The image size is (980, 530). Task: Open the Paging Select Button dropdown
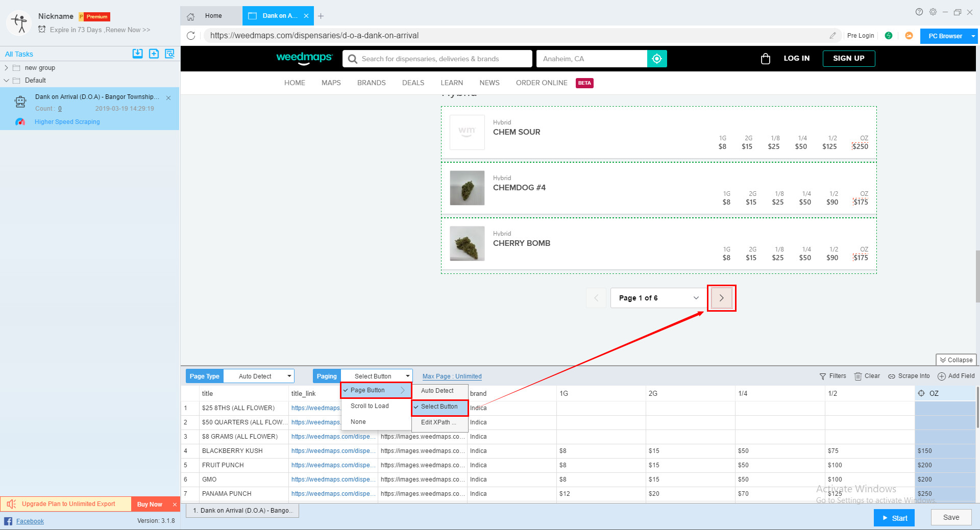(377, 376)
